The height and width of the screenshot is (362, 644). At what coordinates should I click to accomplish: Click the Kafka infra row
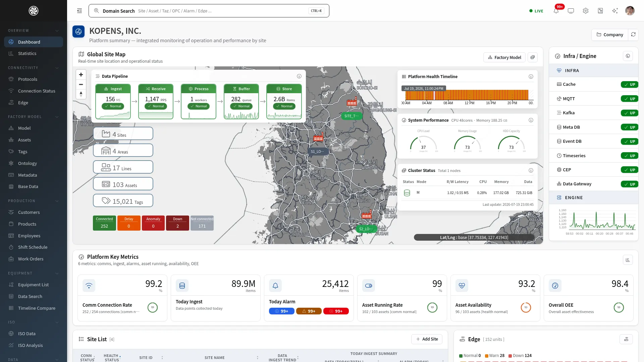click(594, 113)
